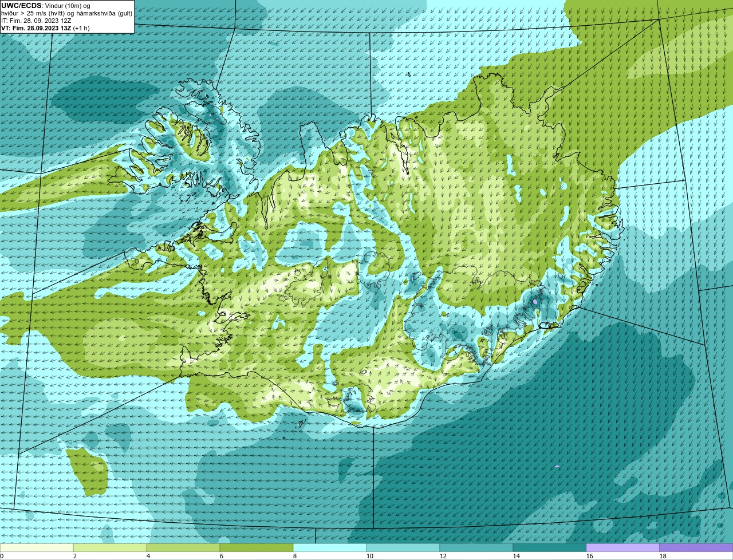The width and height of the screenshot is (733, 560).
Task: Click the '6' label on the color scale
Action: (x=222, y=556)
